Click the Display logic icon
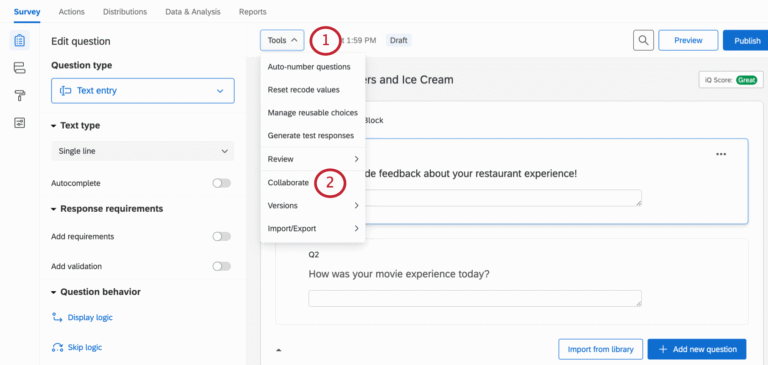Image resolution: width=768 pixels, height=365 pixels. pos(57,317)
